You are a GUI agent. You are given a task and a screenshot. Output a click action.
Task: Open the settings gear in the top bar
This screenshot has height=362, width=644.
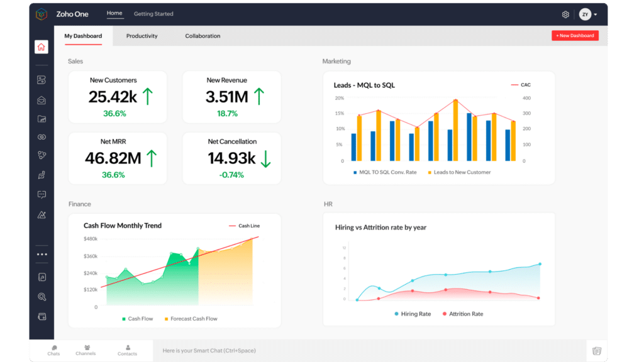(565, 14)
